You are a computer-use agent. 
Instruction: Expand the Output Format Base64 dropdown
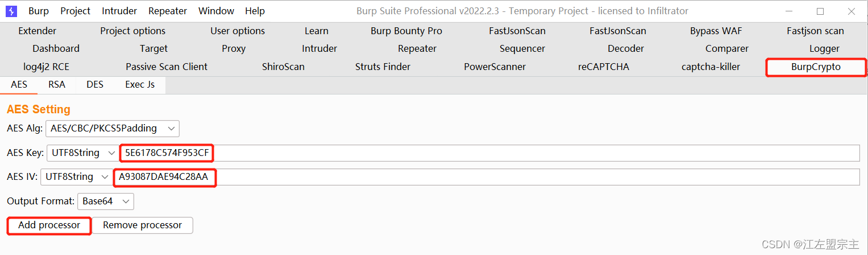(105, 201)
